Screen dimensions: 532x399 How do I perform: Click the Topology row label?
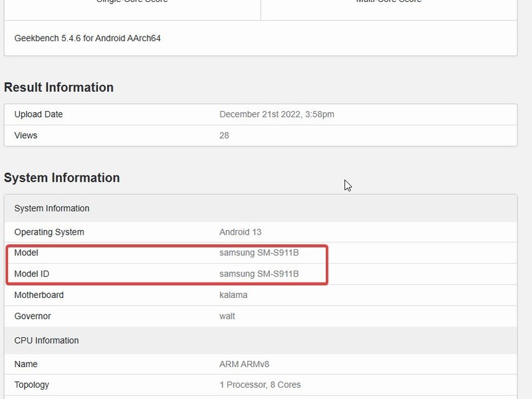31,385
